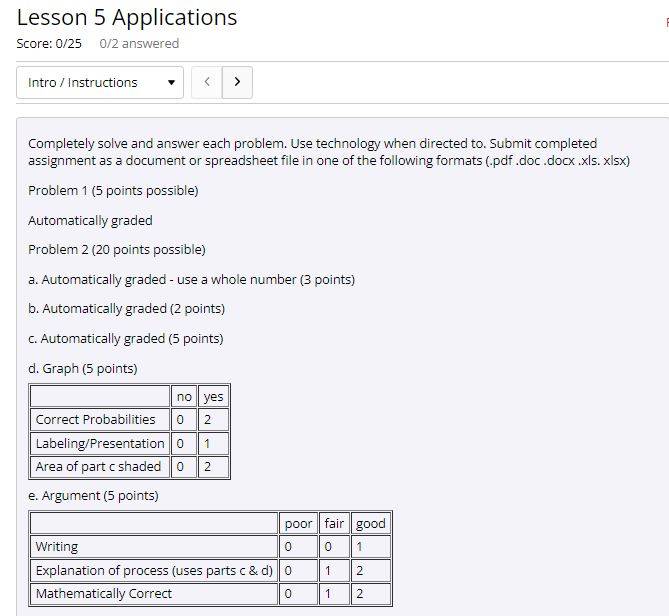Screen dimensions: 669x616
Task: Click the Problem 2 (20 points possible) text
Action: coord(117,250)
